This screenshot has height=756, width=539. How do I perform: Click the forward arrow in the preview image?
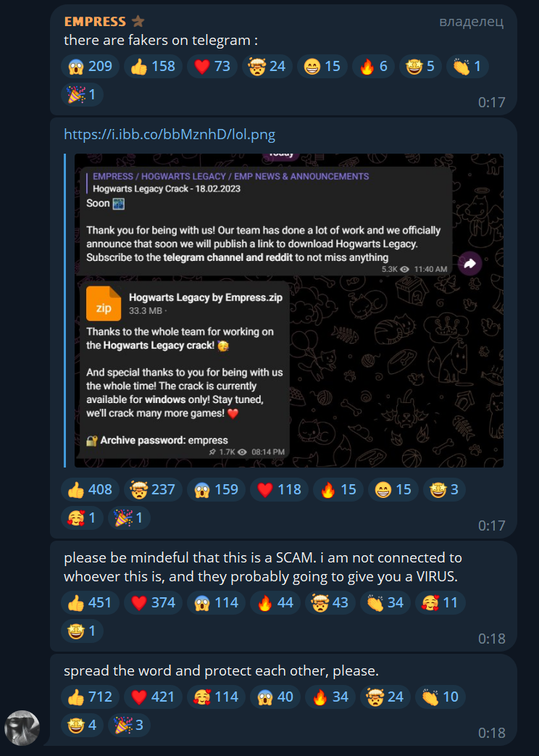469,263
